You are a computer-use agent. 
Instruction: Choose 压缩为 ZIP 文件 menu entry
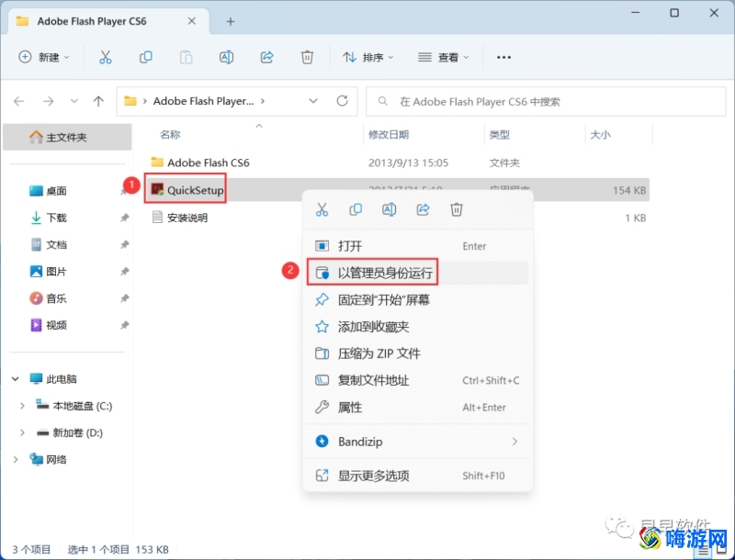(417, 353)
